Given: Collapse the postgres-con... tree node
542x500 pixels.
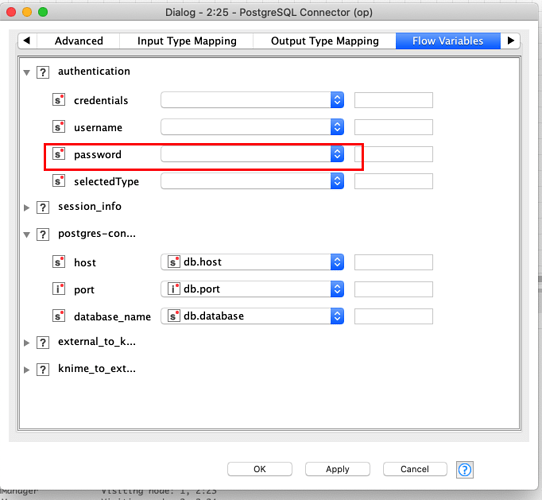Looking at the screenshot, I should click(x=27, y=235).
